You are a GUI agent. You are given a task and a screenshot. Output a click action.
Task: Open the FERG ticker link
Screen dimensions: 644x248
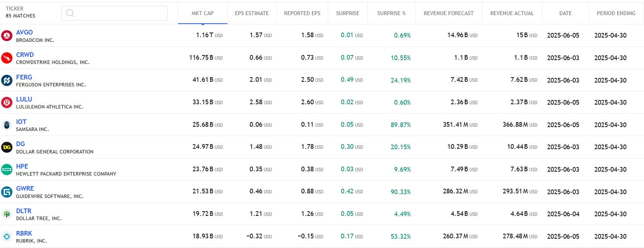click(x=24, y=77)
